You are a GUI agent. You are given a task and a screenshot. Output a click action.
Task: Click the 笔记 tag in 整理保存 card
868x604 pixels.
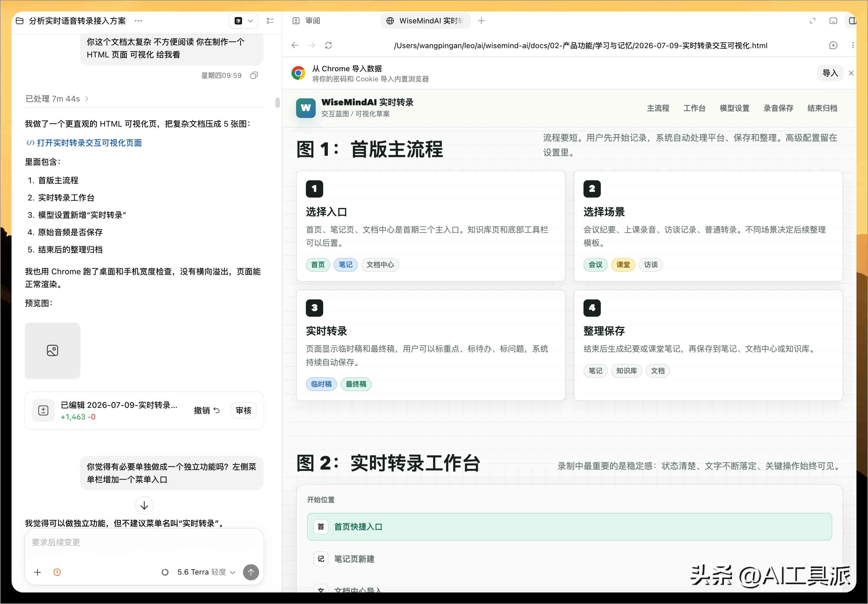pos(595,371)
